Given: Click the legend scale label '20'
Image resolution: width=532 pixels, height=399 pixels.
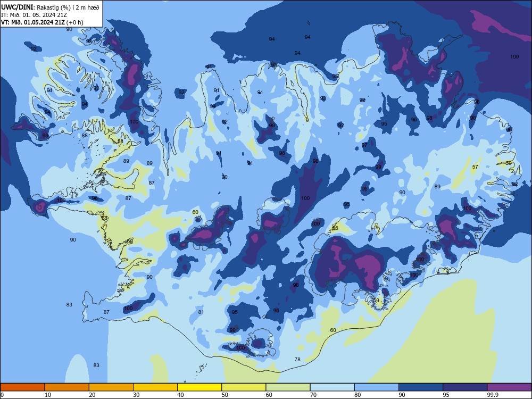Looking at the screenshot, I should (92, 395).
